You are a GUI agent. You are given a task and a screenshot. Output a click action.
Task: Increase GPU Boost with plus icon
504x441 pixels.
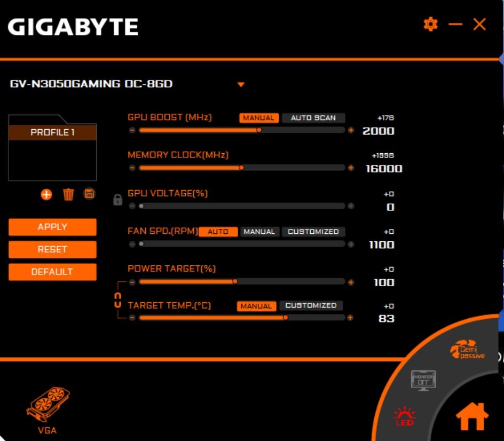pyautogui.click(x=351, y=130)
